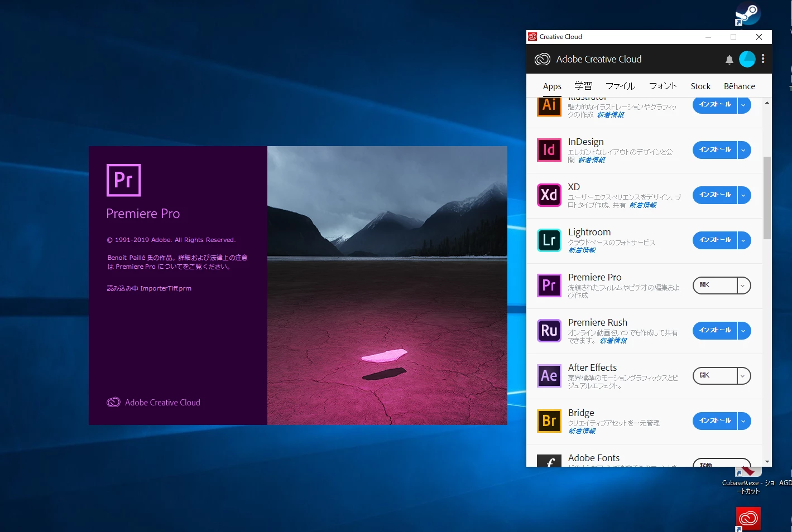The image size is (792, 532).
Task: Open the XD 新着情報 link
Action: coord(643,205)
